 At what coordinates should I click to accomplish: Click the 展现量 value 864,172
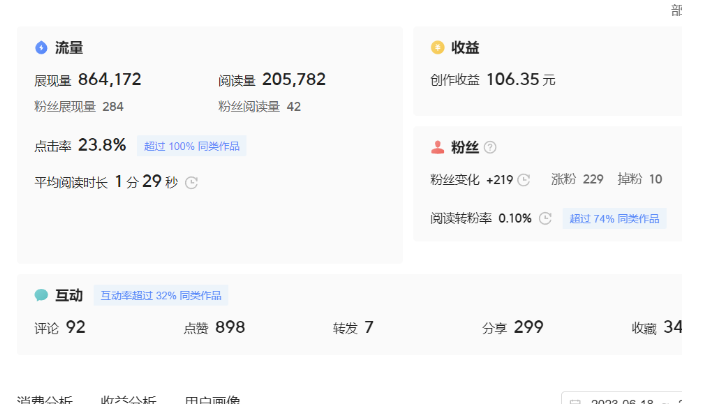pyautogui.click(x=109, y=80)
